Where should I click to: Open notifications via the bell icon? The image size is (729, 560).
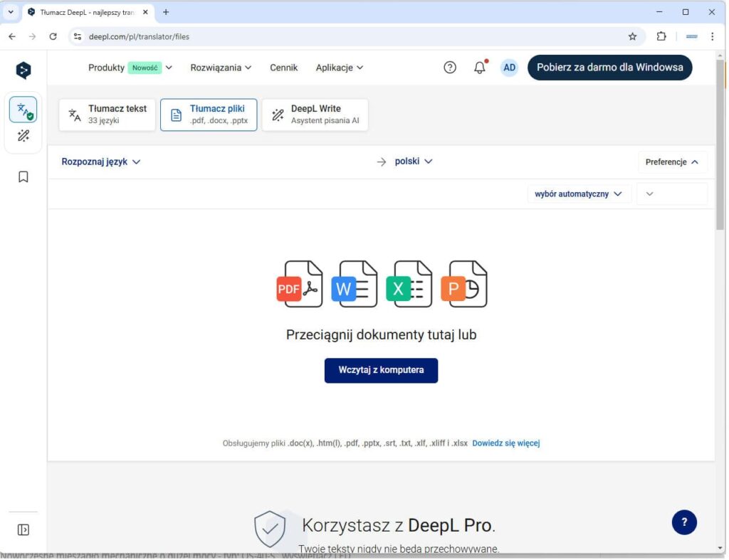(x=479, y=67)
